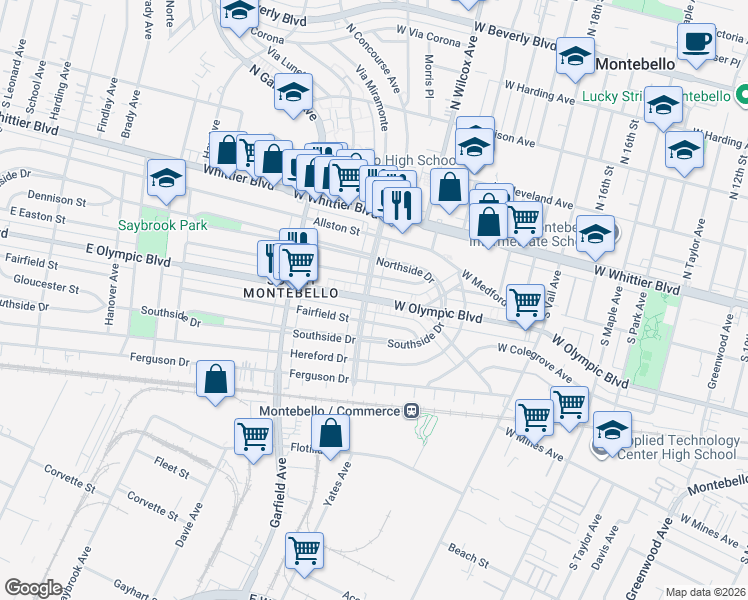
Task: Select the Morris Pl label
Action: click(x=429, y=76)
